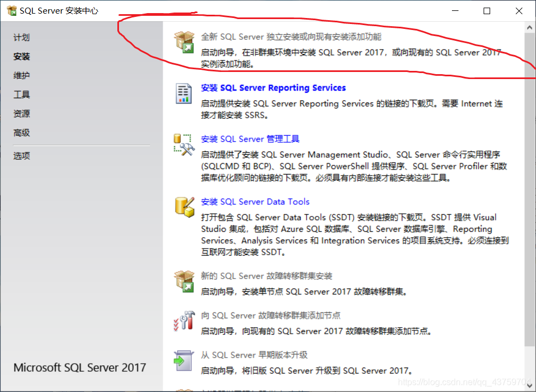
Task: Click the SQL Server Data Tools cylinder icon
Action: tap(184, 207)
